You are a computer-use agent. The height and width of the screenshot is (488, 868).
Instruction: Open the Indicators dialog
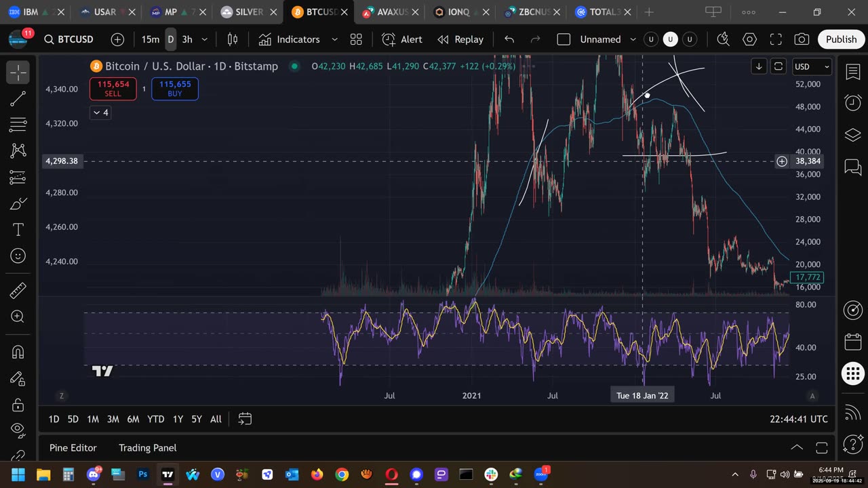(x=290, y=39)
